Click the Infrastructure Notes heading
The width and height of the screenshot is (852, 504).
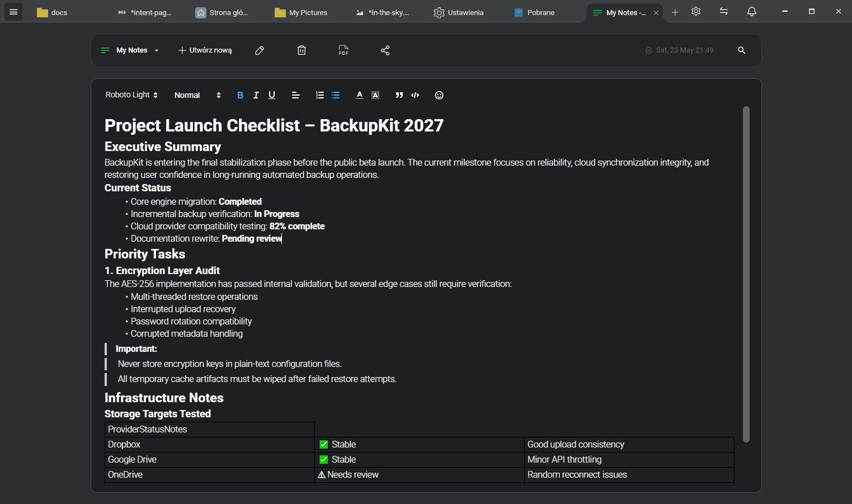164,398
